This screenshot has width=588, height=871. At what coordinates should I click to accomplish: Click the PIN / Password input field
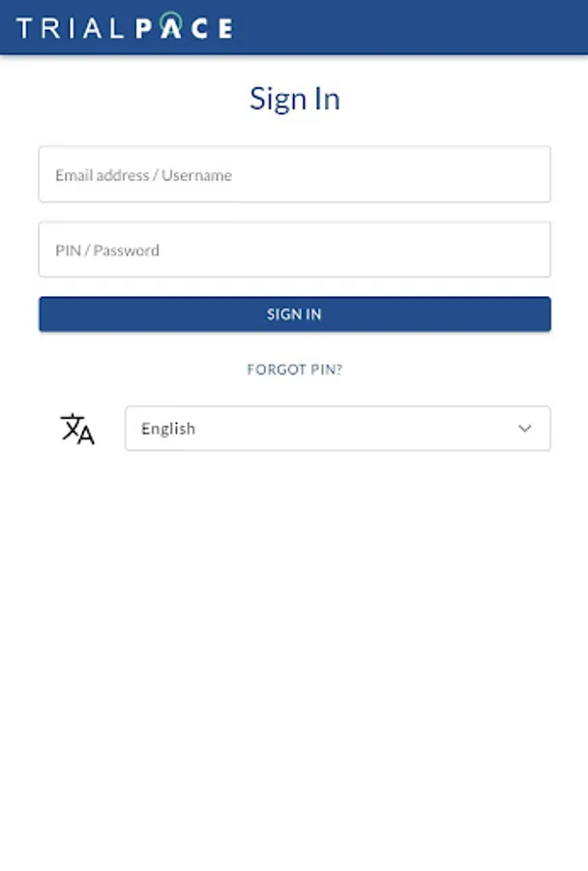(x=294, y=249)
